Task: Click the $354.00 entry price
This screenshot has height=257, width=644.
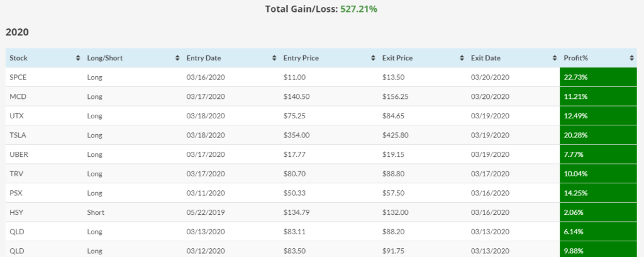Action: (297, 135)
